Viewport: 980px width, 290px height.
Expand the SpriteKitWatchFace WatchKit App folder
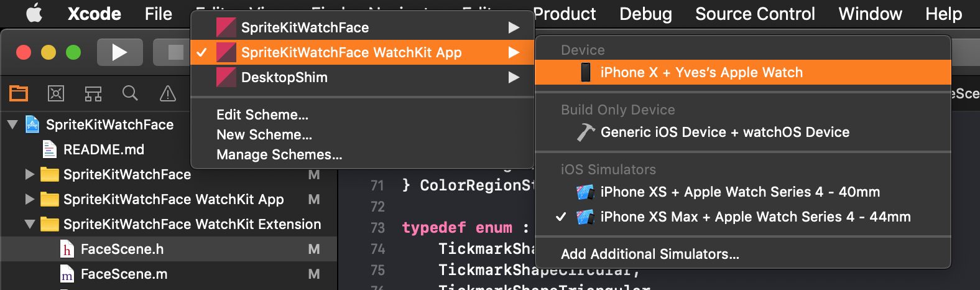[29, 199]
